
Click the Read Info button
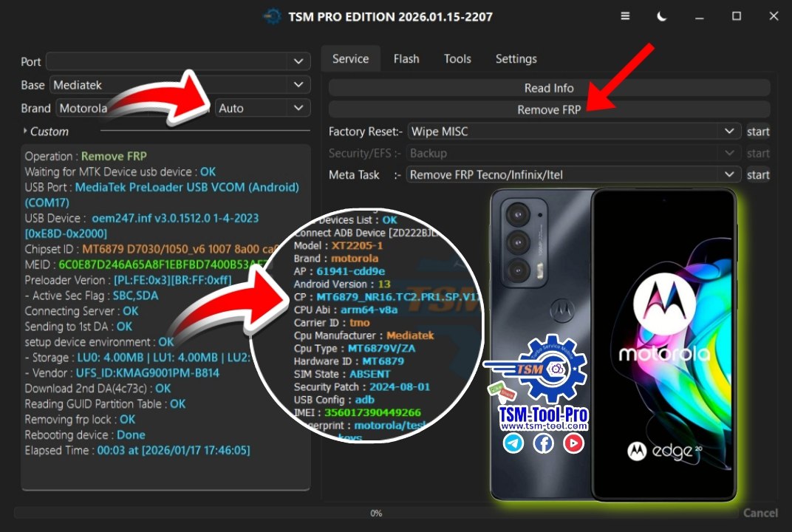click(x=549, y=88)
